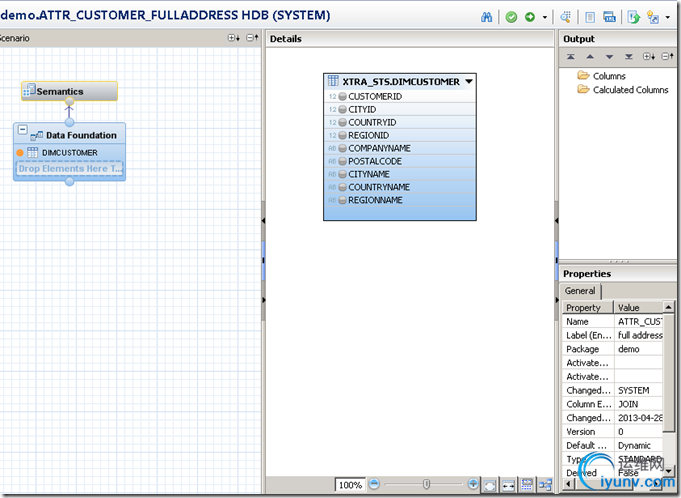Open the DIMCUSTOMER table dropdown arrow
The height and width of the screenshot is (498, 681).
coord(469,81)
